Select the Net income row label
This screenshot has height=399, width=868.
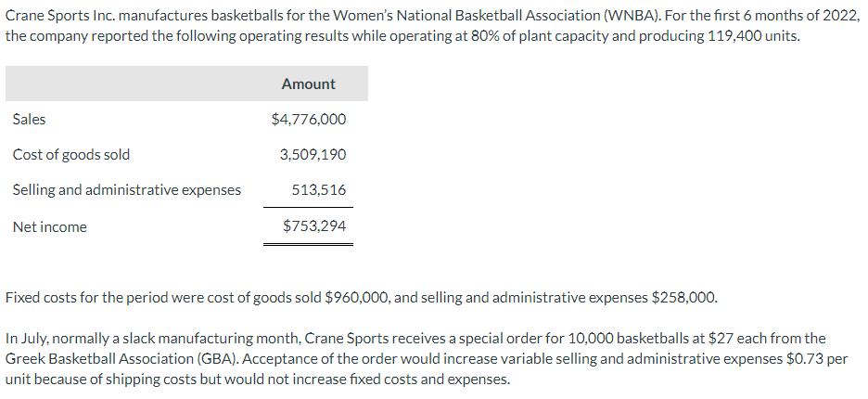(50, 226)
